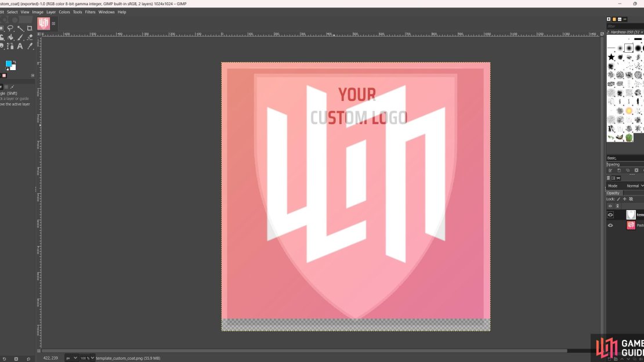Select the Eraser tool
Screen dimensions: 644x362
(30, 37)
